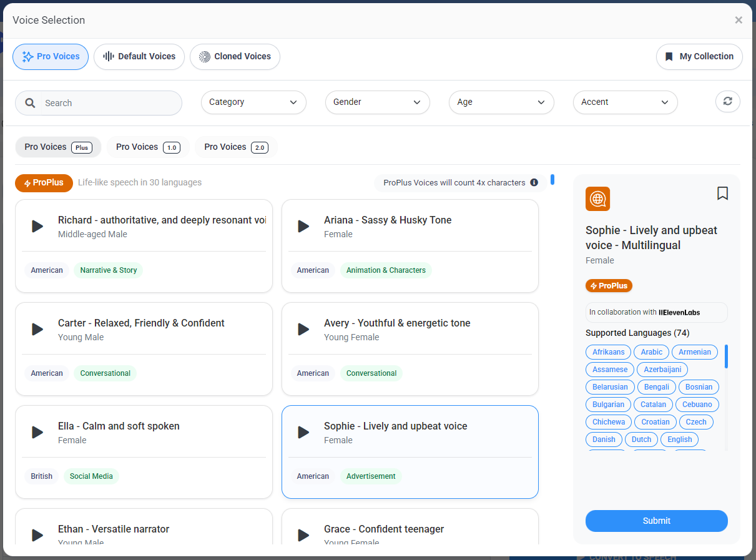Viewport: 756px width, 560px height.
Task: Play Ella Calm and soft spoken preview
Action: coord(37,432)
